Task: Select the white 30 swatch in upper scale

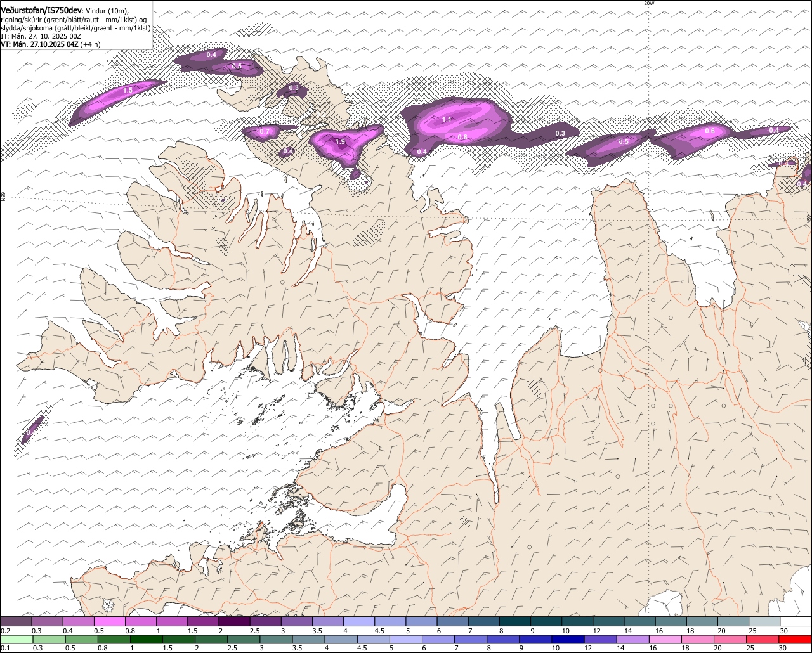Action: coord(797,622)
